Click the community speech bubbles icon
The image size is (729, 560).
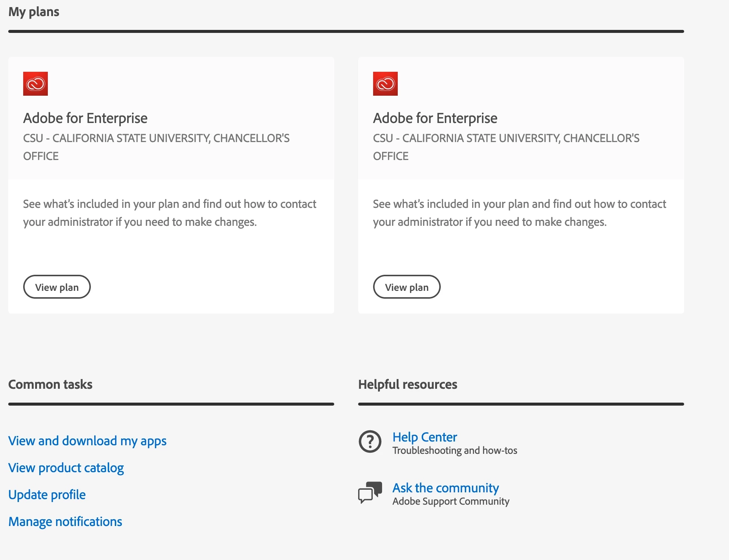[370, 492]
